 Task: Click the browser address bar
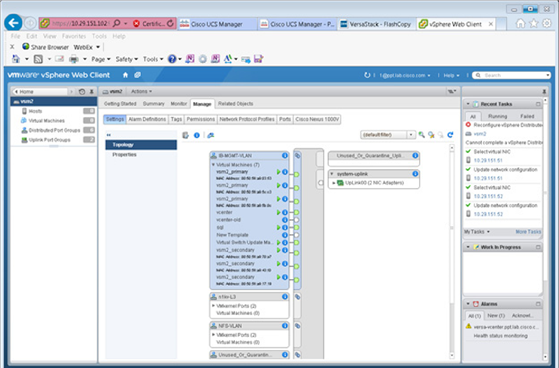[x=80, y=24]
